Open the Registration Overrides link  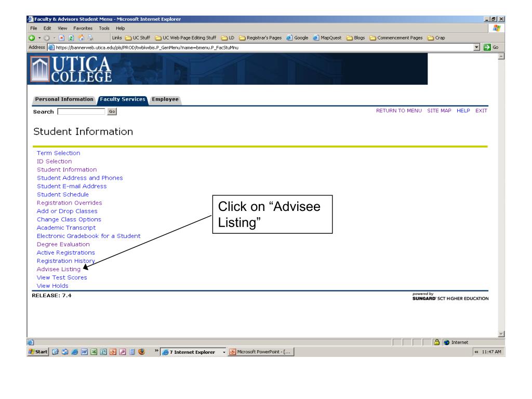(x=69, y=203)
